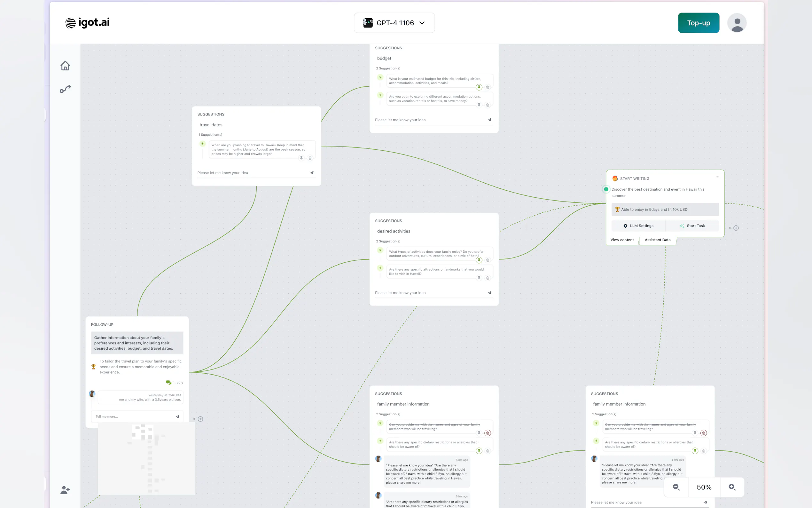Toggle pin on estimated budget suggestion
Viewport: 812px width, 508px height.
click(x=479, y=87)
